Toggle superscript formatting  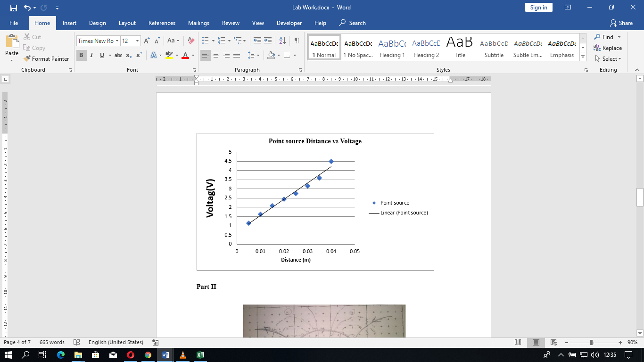(138, 56)
